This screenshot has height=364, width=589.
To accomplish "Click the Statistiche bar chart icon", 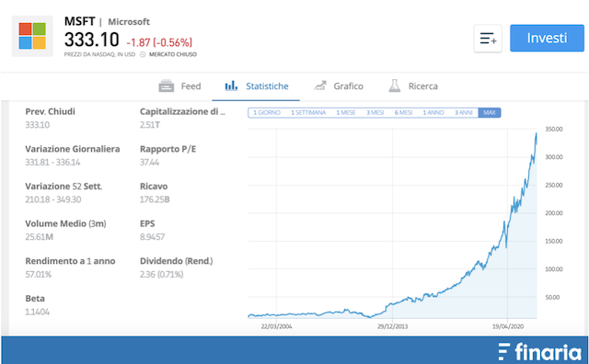I will click(231, 85).
